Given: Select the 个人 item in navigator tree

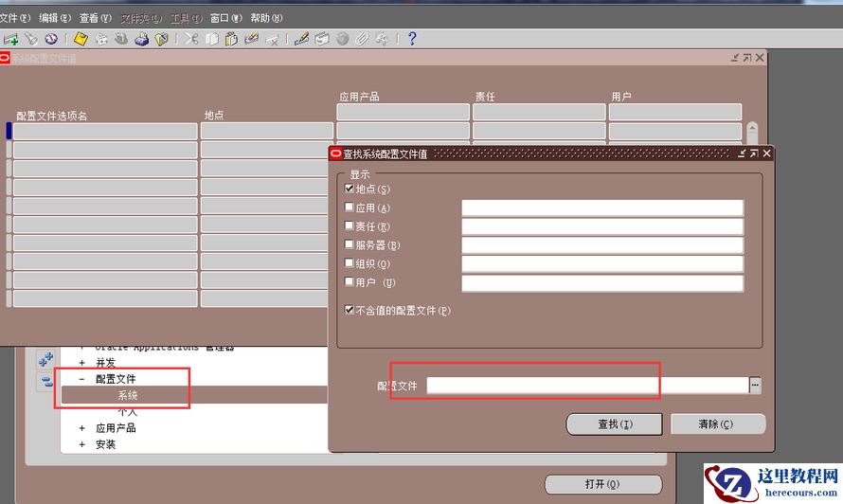Looking at the screenshot, I should (x=128, y=412).
